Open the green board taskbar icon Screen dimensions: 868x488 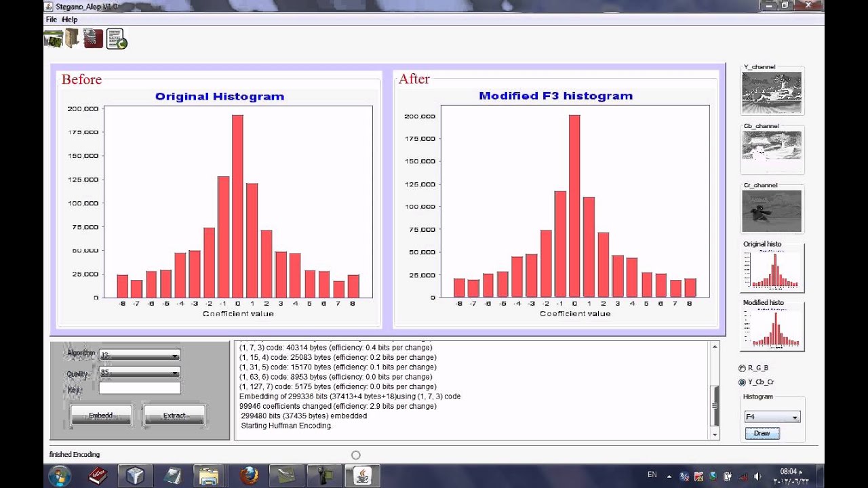[x=286, y=476]
